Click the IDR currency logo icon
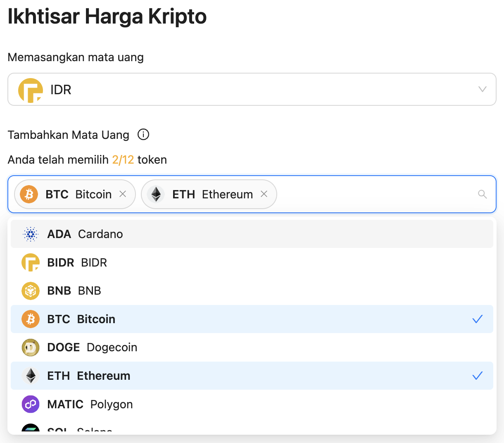 (31, 90)
